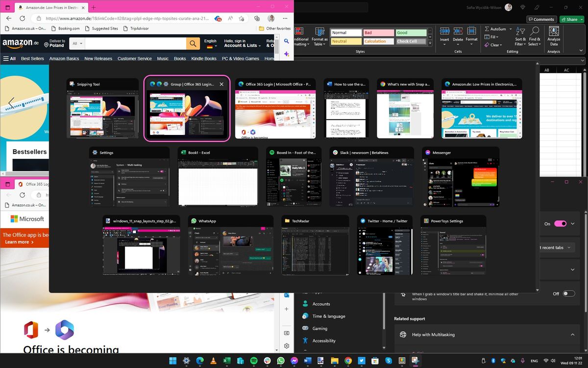
Task: Enable the shake-to-minimise windows toggle
Action: coord(568,293)
